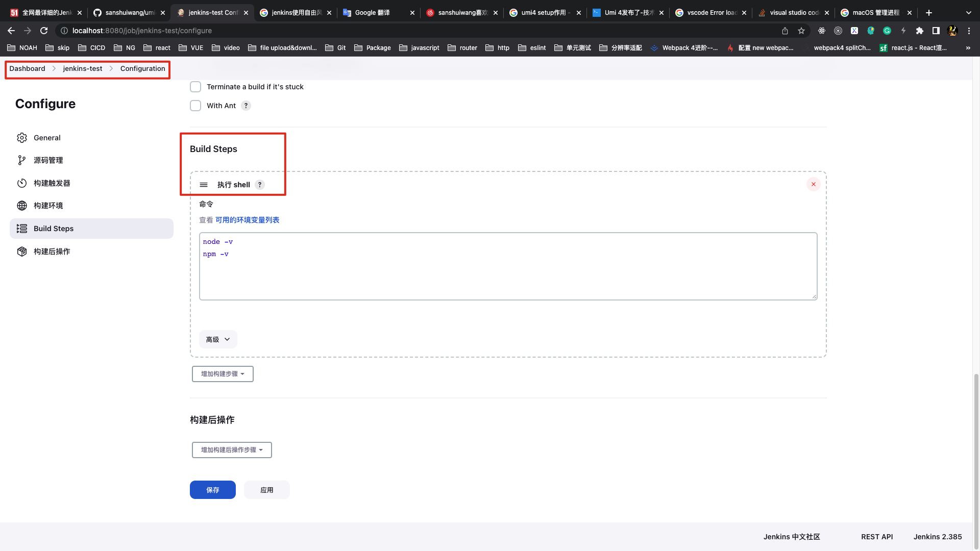Open the 可用的环境变量列表 link
This screenshot has height=551, width=980.
click(x=247, y=220)
